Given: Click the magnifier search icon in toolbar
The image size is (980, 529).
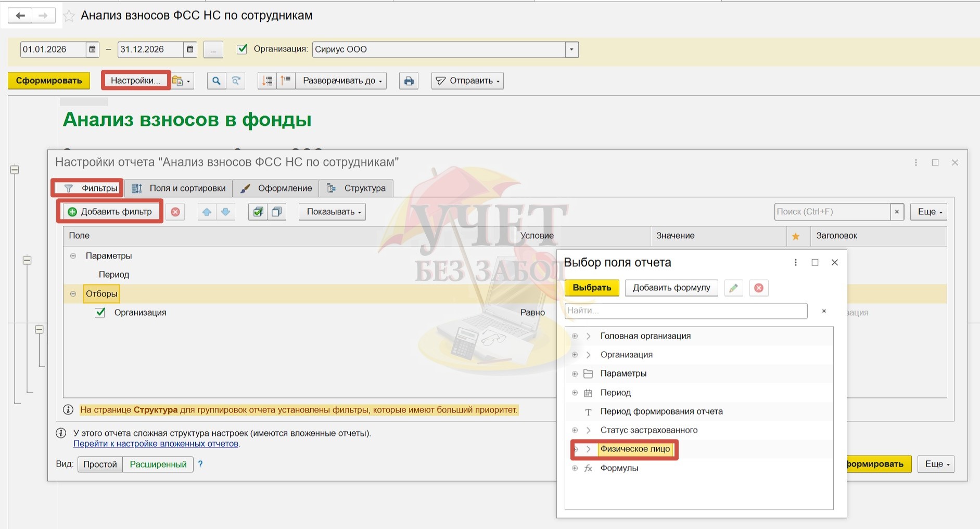Looking at the screenshot, I should [x=217, y=81].
